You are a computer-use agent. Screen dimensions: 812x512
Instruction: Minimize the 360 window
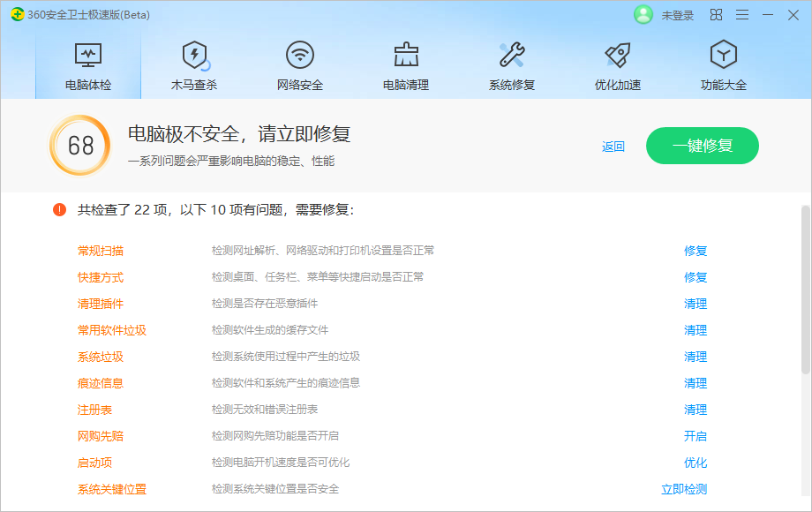[768, 15]
